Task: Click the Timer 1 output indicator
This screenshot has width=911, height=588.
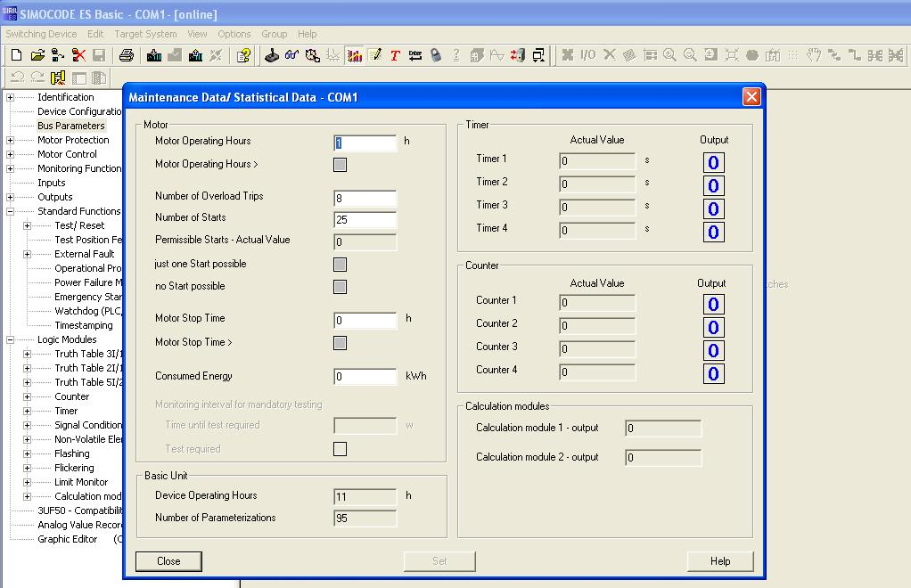Action: point(713,162)
